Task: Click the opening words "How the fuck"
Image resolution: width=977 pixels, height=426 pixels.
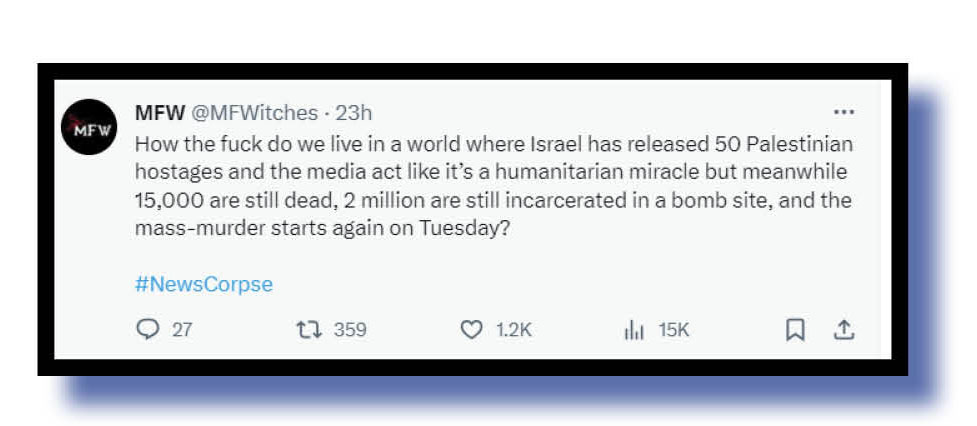Action: coord(186,143)
